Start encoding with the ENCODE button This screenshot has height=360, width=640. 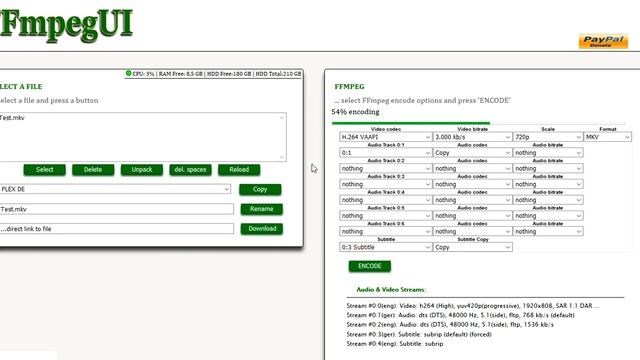tap(369, 266)
